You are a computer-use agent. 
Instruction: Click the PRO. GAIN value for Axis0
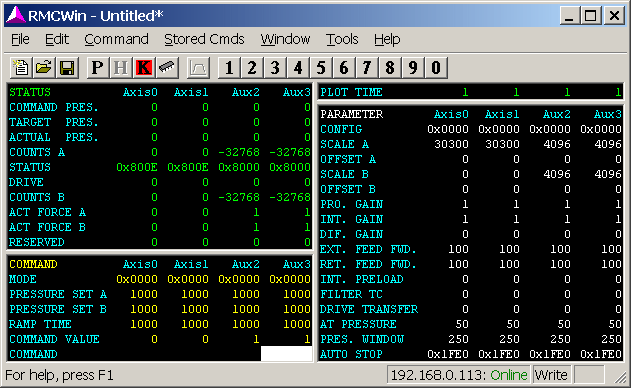(x=465, y=204)
